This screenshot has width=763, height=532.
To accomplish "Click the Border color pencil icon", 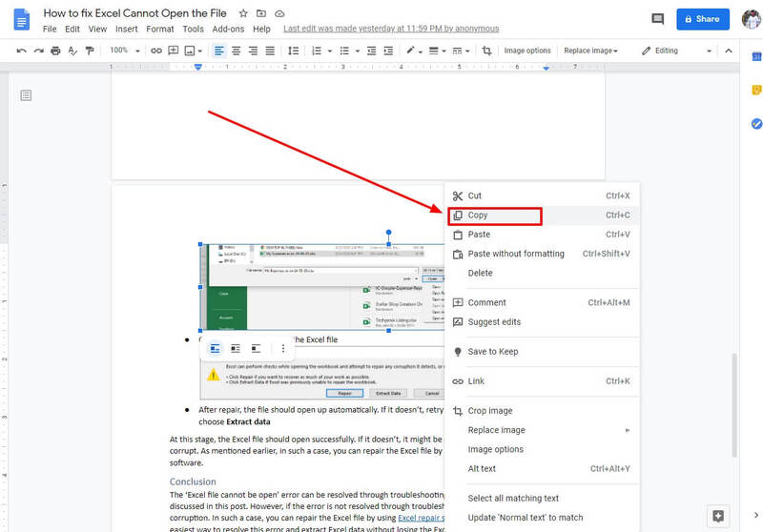I will (x=411, y=51).
